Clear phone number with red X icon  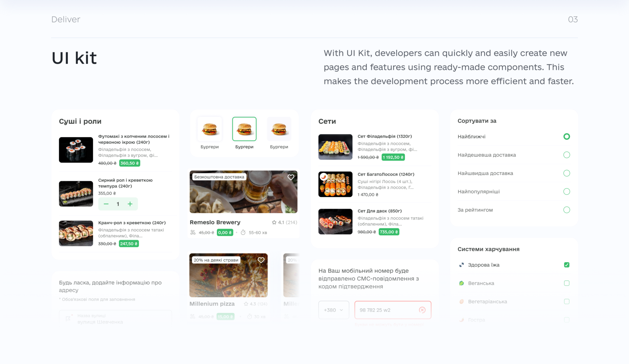pos(422,310)
